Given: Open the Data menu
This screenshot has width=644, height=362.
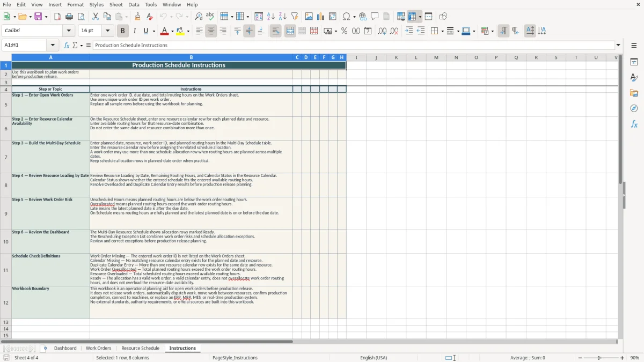Looking at the screenshot, I should point(134,4).
